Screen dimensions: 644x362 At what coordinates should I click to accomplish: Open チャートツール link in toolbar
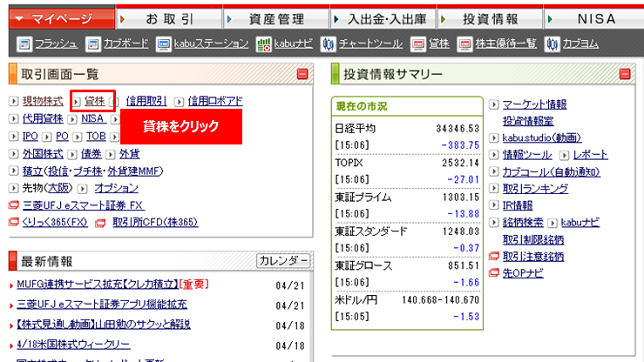coord(370,44)
